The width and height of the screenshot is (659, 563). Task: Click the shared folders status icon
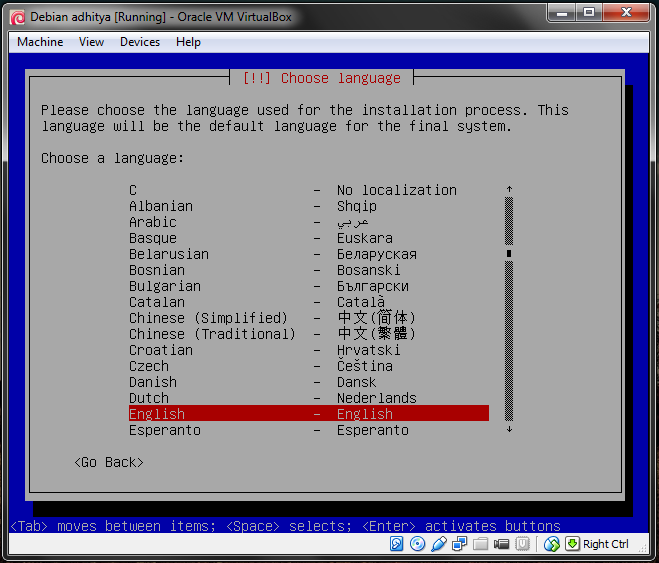480,544
